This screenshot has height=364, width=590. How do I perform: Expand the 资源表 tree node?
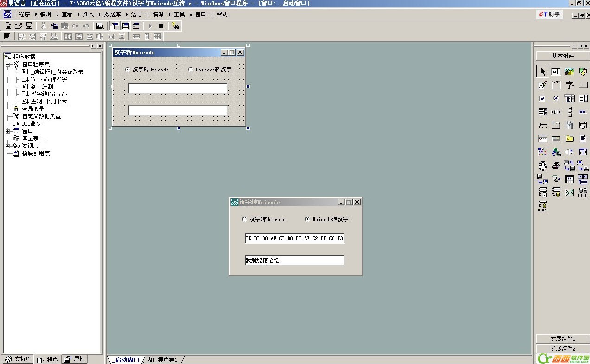point(8,146)
